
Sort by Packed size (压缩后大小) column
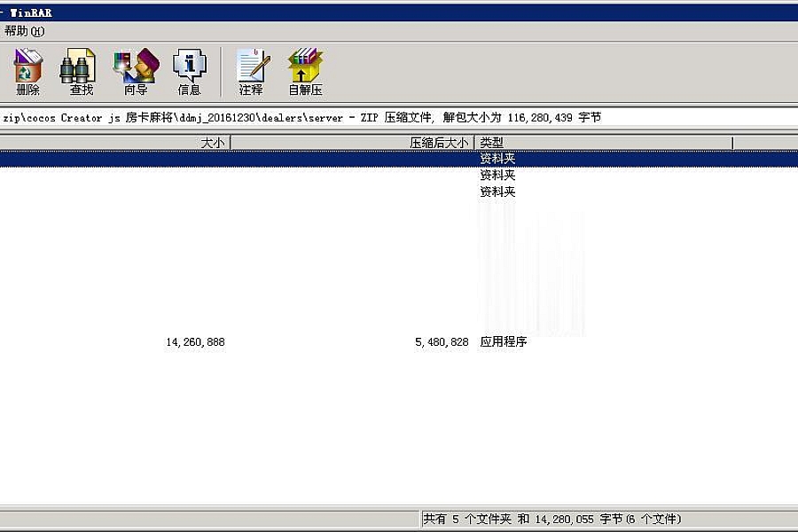[x=353, y=143]
